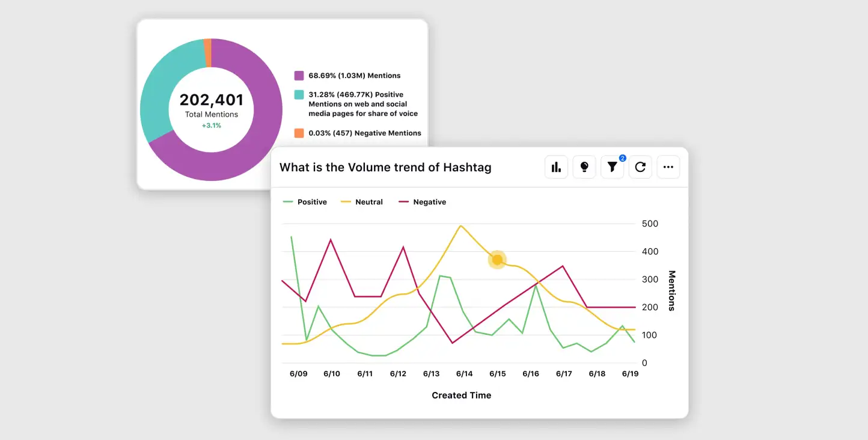Select the 68.69% Mentions legend entry
Screen dimensions: 868x440
pyautogui.click(x=354, y=75)
